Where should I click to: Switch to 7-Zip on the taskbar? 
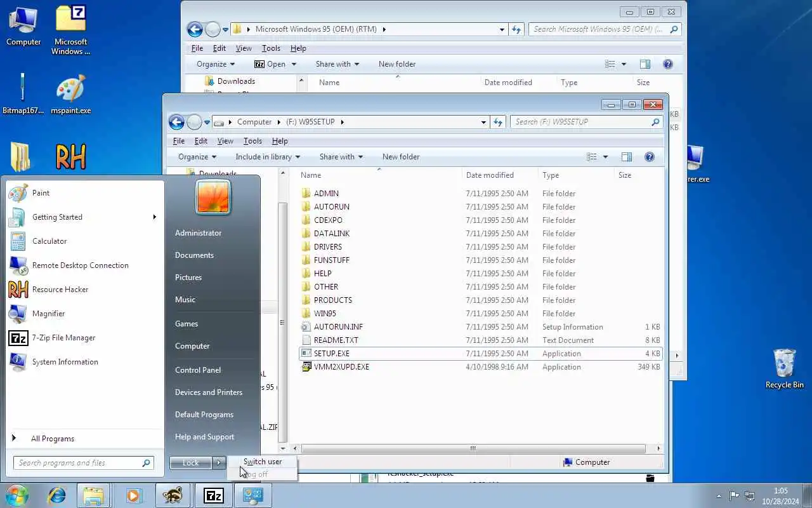(x=213, y=495)
